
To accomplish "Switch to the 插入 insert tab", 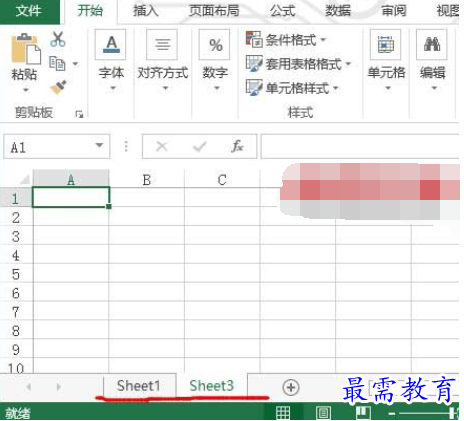I will click(145, 11).
